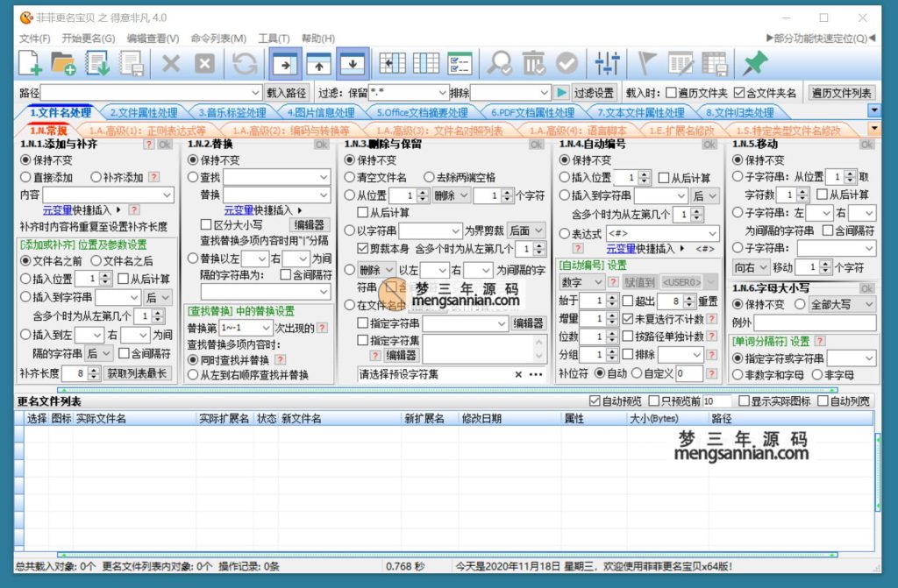
Task: Enable the 遍历文件夹 checkbox
Action: coord(671,93)
